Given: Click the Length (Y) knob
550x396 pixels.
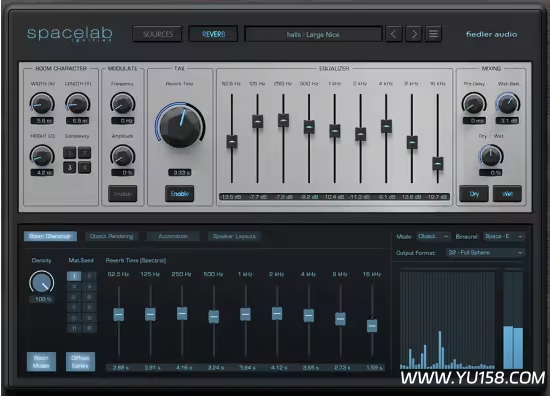Looking at the screenshot, I should click(78, 103).
